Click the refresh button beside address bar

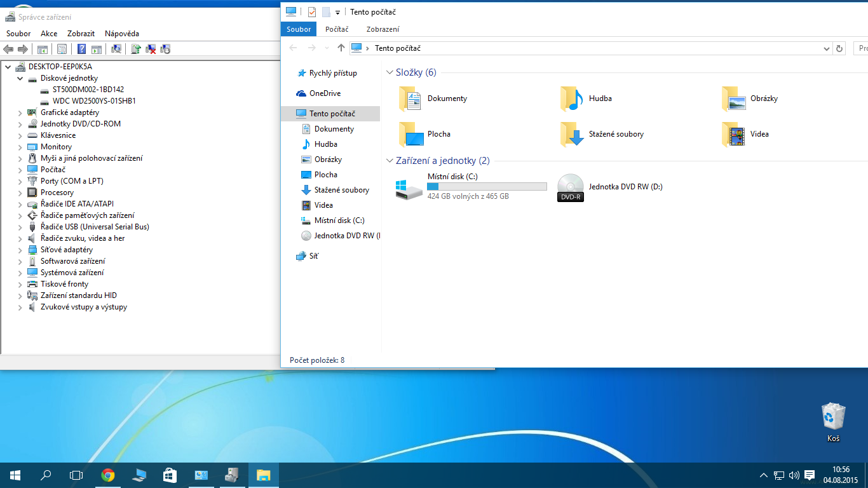[839, 48]
